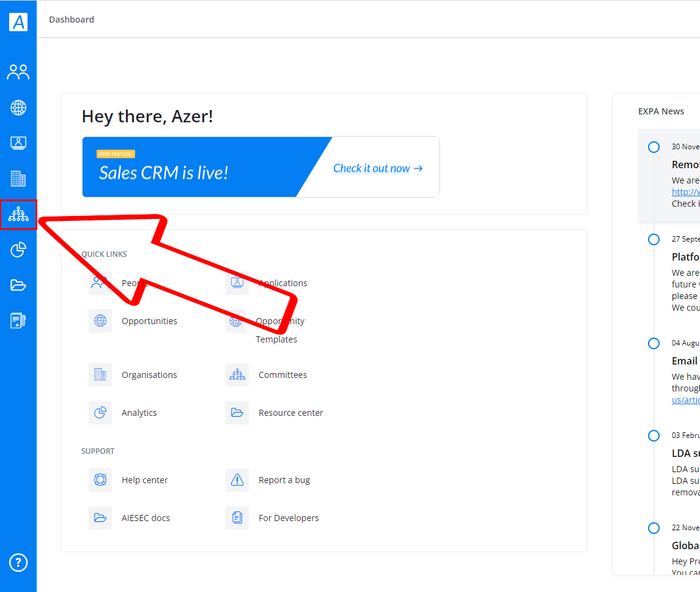Click the 22 November news timeline marker
The width and height of the screenshot is (700, 592).
[x=654, y=528]
